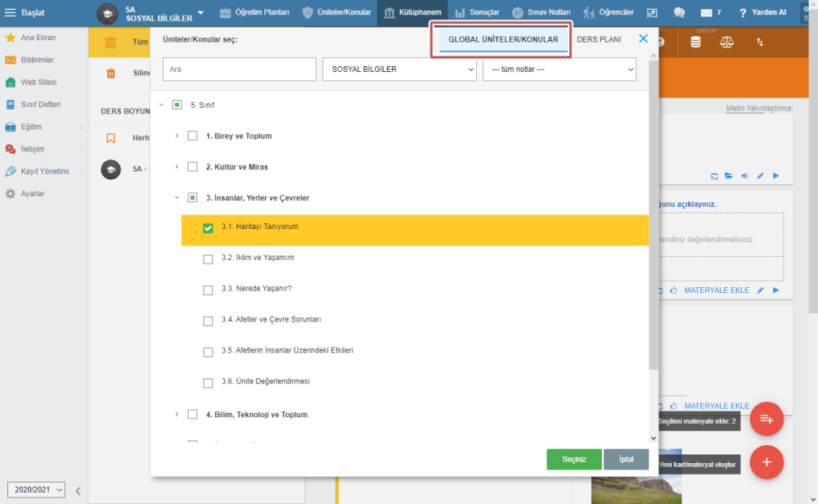Image resolution: width=818 pixels, height=504 pixels.
Task: Click the Ara search field
Action: point(239,70)
